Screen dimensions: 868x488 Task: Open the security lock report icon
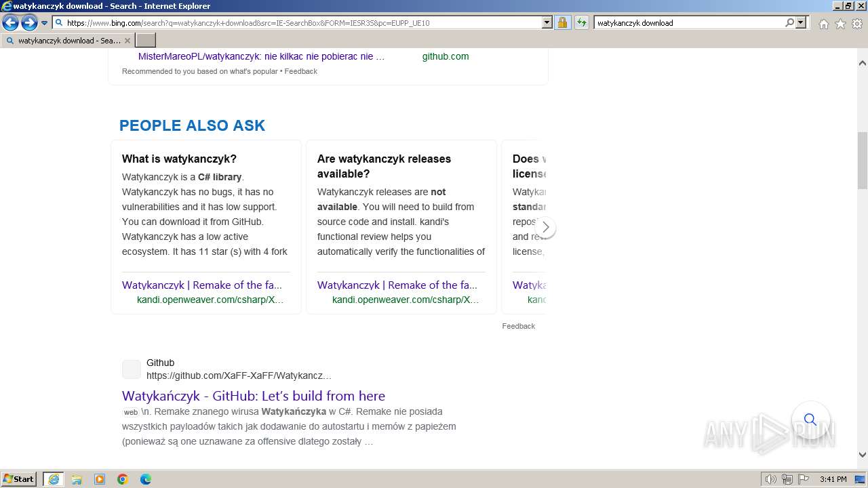point(562,22)
